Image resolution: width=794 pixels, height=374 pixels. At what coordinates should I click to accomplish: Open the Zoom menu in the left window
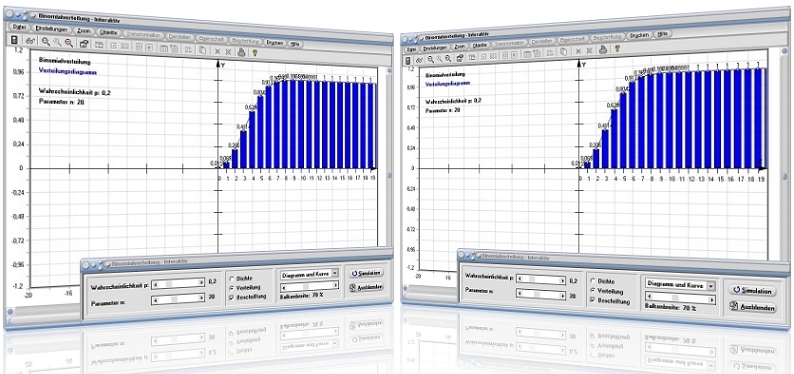84,31
